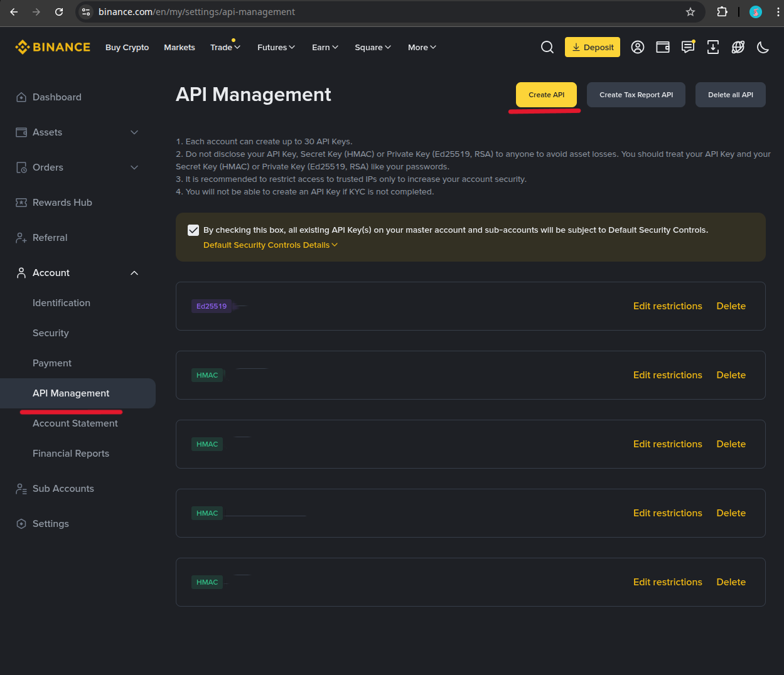
Task: Delete the third HMAC API key
Action: click(731, 513)
